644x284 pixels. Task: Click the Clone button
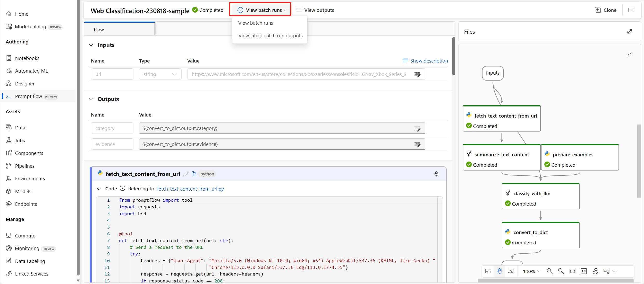click(x=606, y=10)
